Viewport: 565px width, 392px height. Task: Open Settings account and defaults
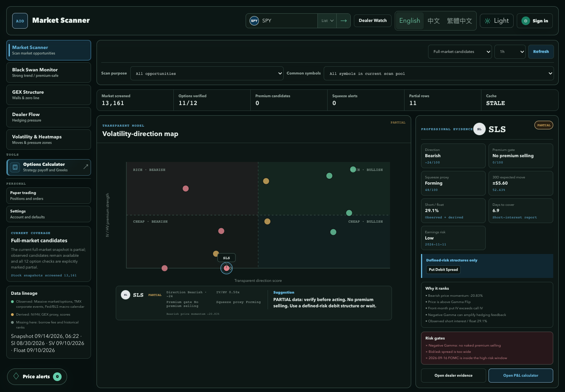(x=49, y=214)
